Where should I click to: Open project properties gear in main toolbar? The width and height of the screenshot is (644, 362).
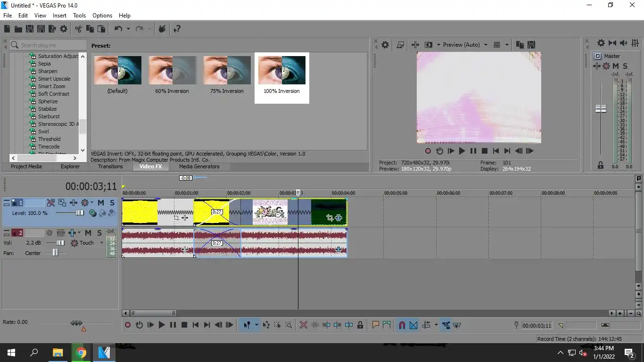tap(64, 29)
